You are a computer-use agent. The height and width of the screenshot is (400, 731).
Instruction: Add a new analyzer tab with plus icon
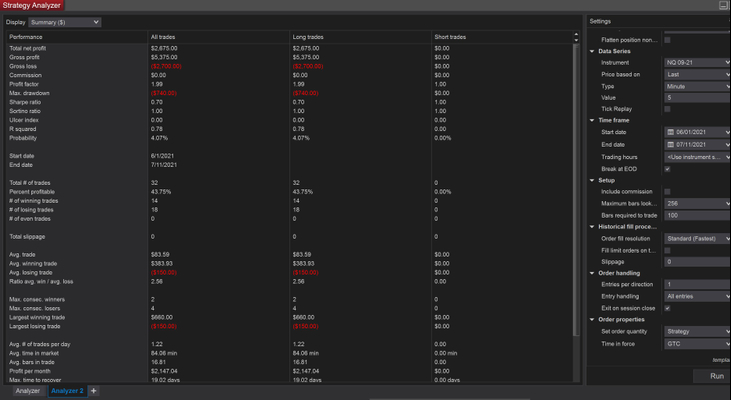93,391
